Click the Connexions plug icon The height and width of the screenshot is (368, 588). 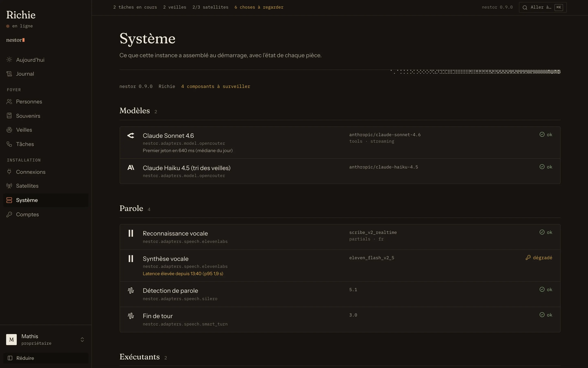click(x=9, y=172)
